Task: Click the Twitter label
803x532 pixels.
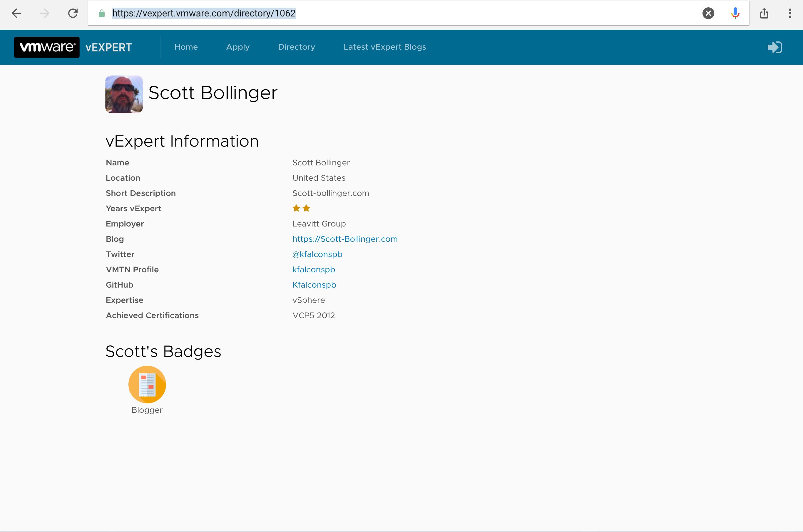Action: click(x=120, y=254)
